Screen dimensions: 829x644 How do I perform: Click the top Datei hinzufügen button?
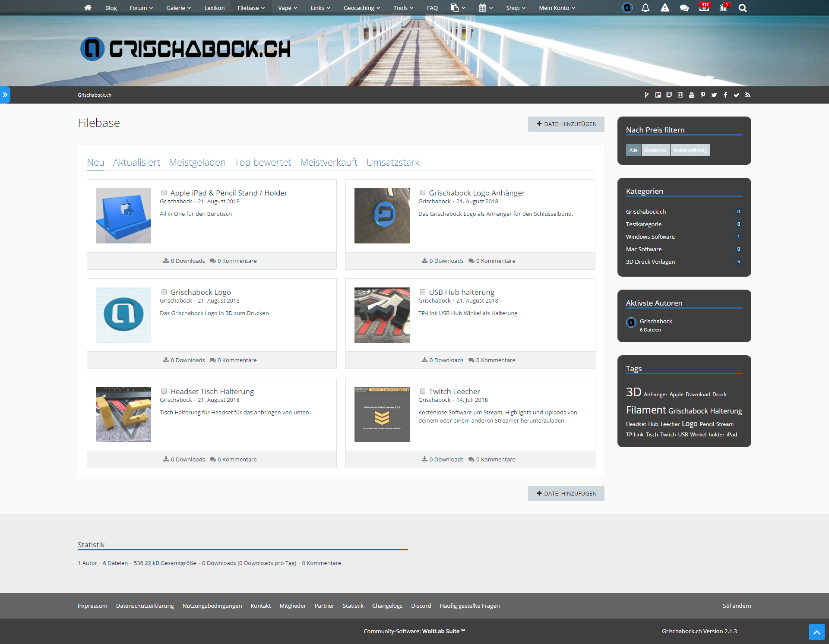[x=566, y=124]
